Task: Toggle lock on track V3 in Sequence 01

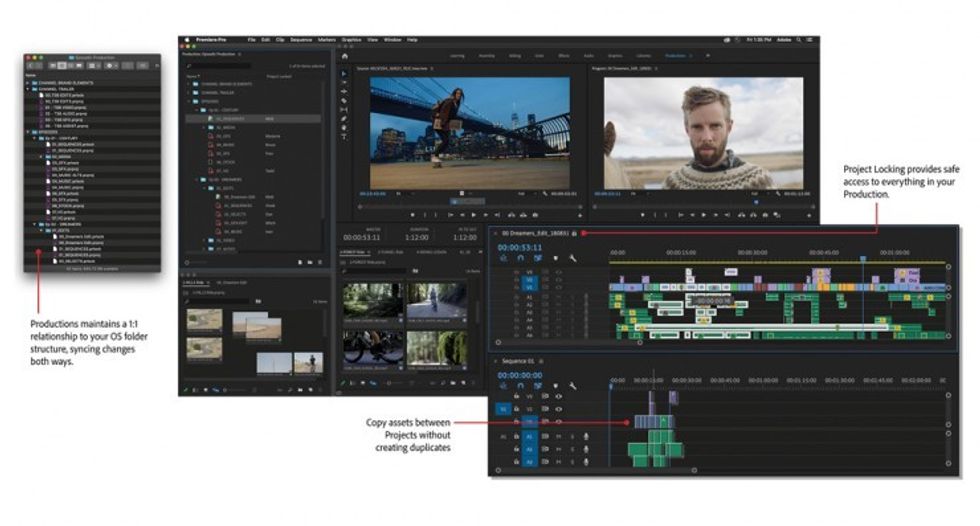Action: [x=516, y=396]
